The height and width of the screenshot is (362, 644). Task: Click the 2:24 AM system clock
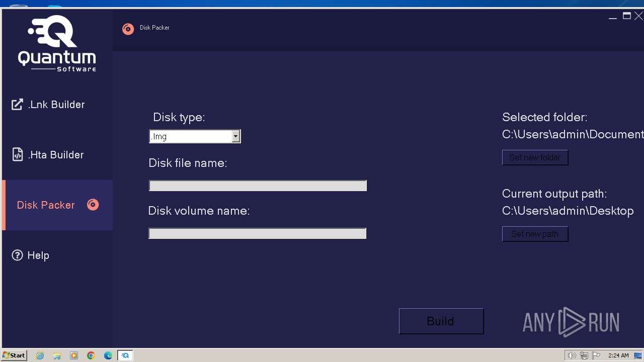click(618, 355)
